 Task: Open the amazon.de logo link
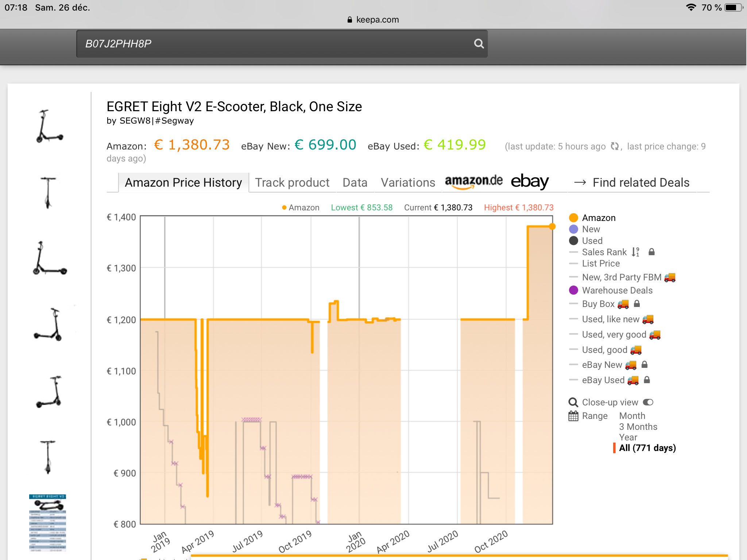pyautogui.click(x=473, y=181)
